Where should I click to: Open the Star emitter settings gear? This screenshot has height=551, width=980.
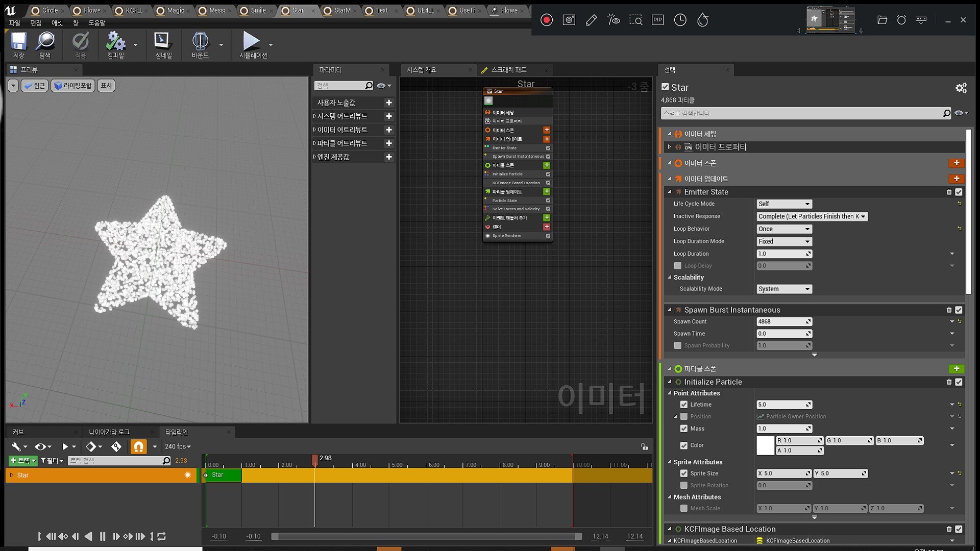[961, 88]
